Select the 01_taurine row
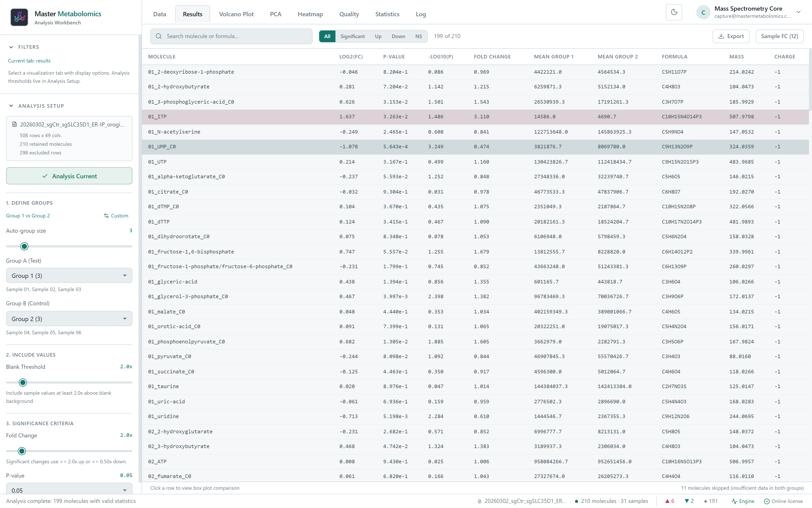The width and height of the screenshot is (812, 508). (x=475, y=386)
